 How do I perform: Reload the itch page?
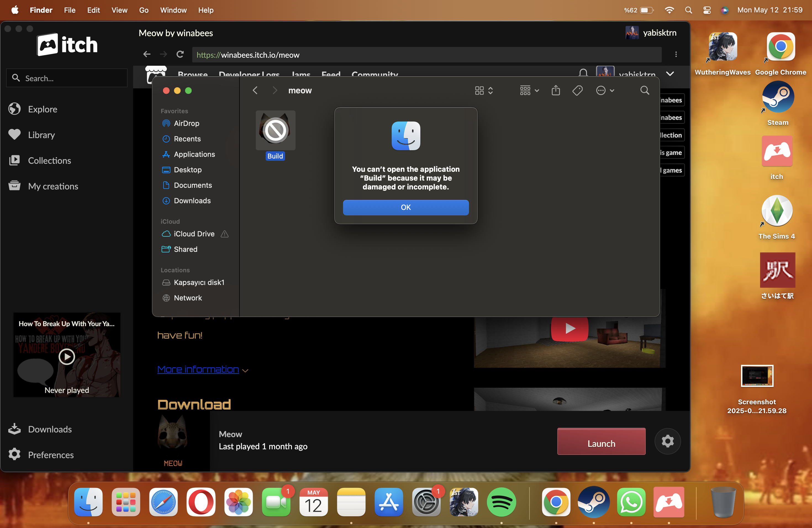tap(180, 54)
